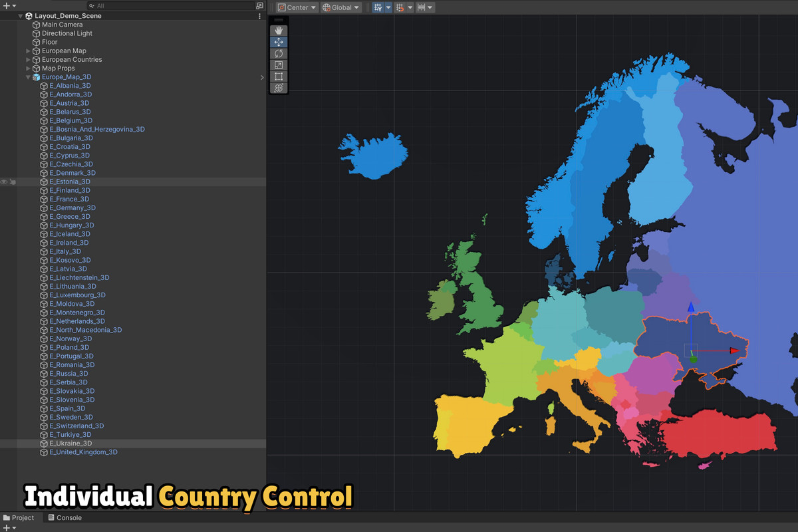Click blue prefab icon of Europe_Map_3D
798x532 pixels.
[37, 77]
